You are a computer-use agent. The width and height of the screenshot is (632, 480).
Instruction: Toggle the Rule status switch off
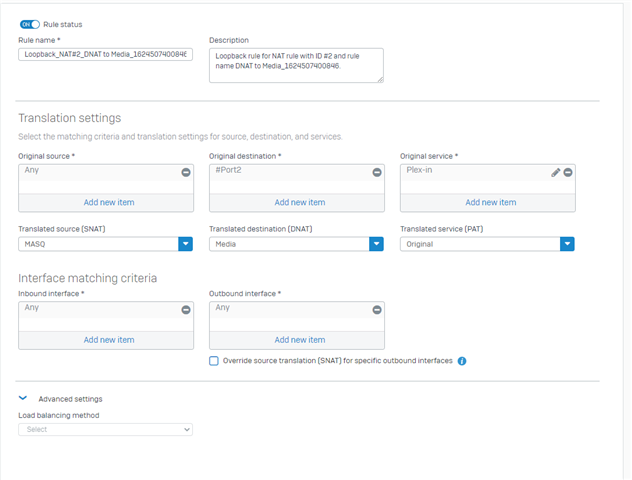(30, 25)
